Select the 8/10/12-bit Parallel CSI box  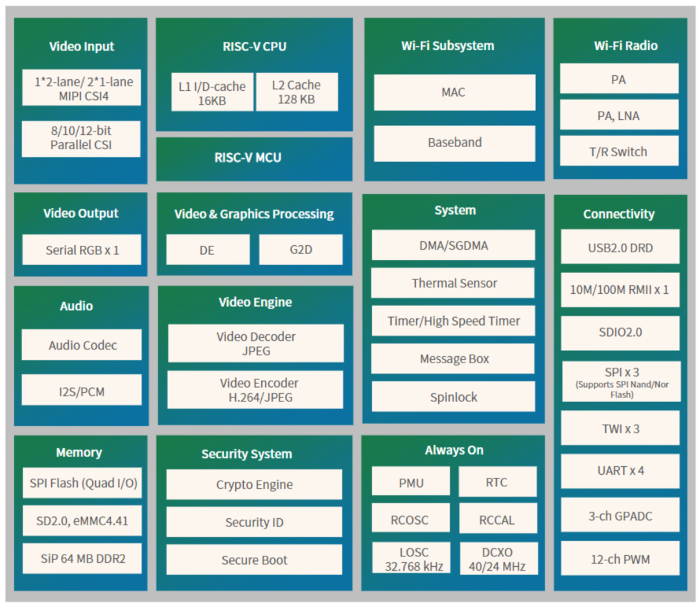(x=81, y=138)
